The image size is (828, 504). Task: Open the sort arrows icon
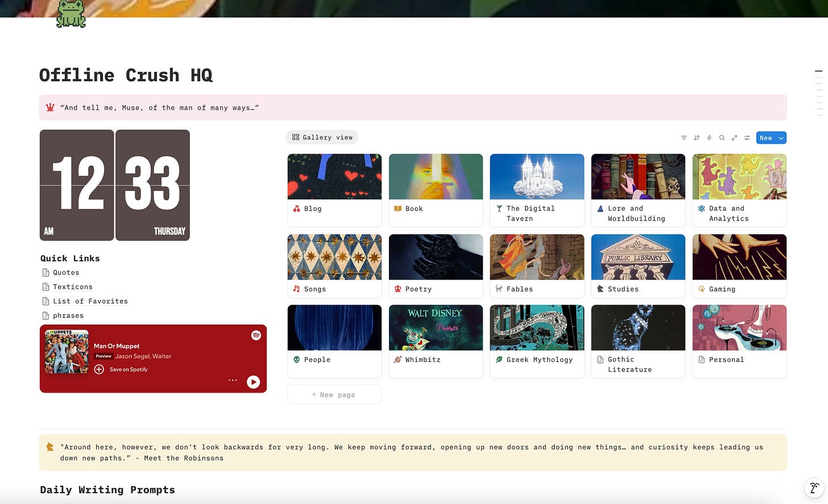[697, 138]
